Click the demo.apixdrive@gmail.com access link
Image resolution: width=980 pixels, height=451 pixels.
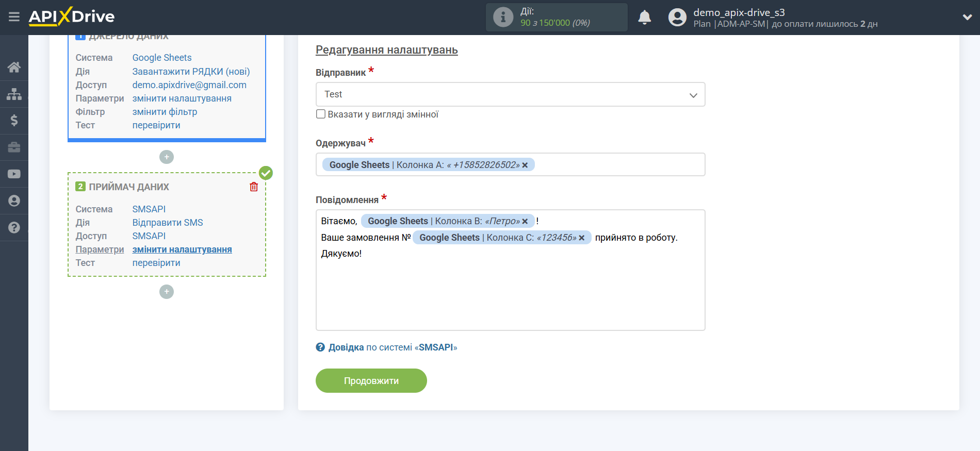point(189,85)
